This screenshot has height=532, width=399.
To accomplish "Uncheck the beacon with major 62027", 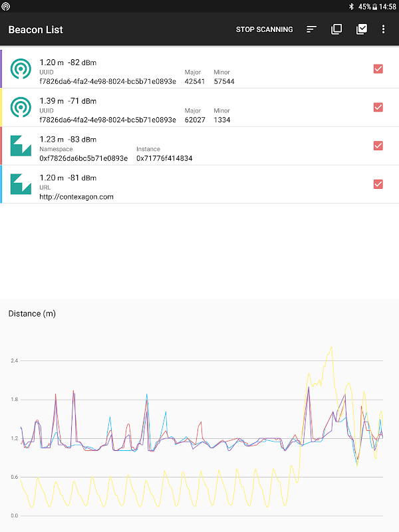I will pyautogui.click(x=378, y=107).
